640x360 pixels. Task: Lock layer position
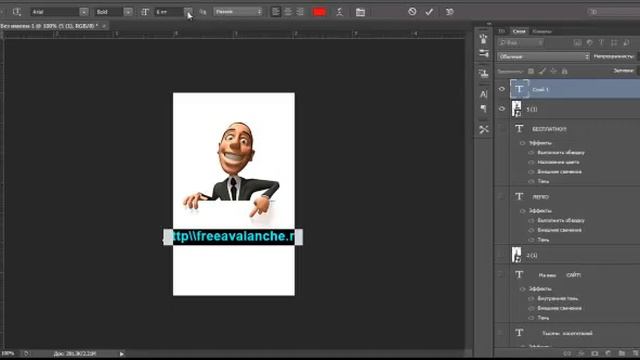coord(553,71)
